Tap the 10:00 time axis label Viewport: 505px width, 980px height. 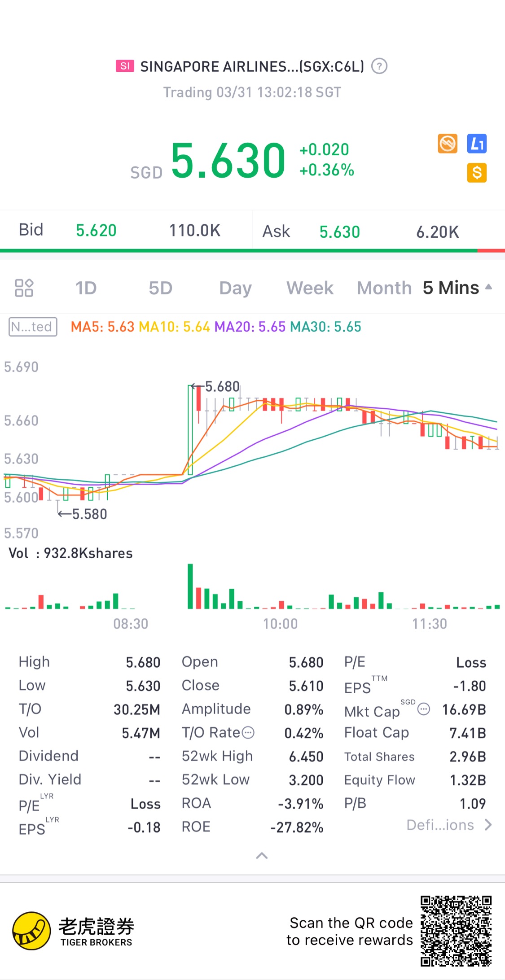(x=280, y=624)
